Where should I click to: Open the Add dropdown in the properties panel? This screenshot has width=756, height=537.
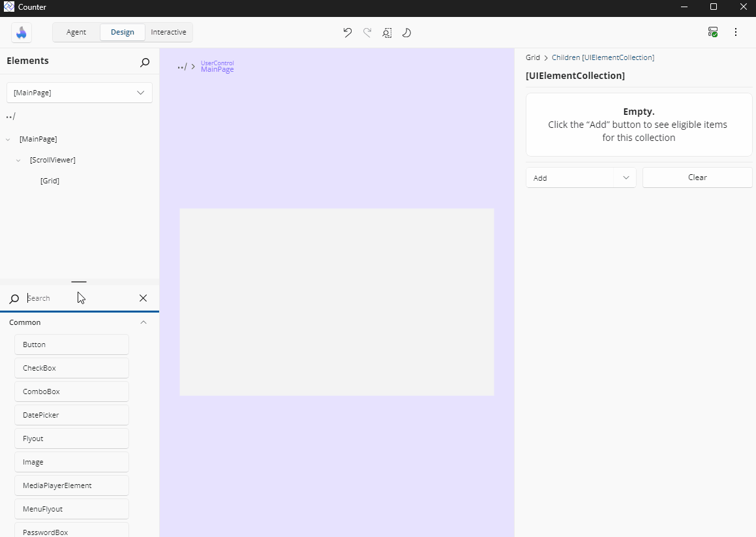[580, 177]
